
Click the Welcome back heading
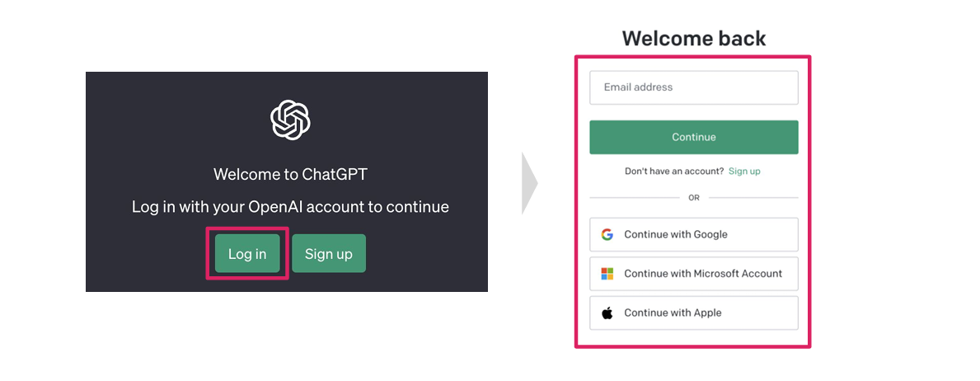(693, 38)
